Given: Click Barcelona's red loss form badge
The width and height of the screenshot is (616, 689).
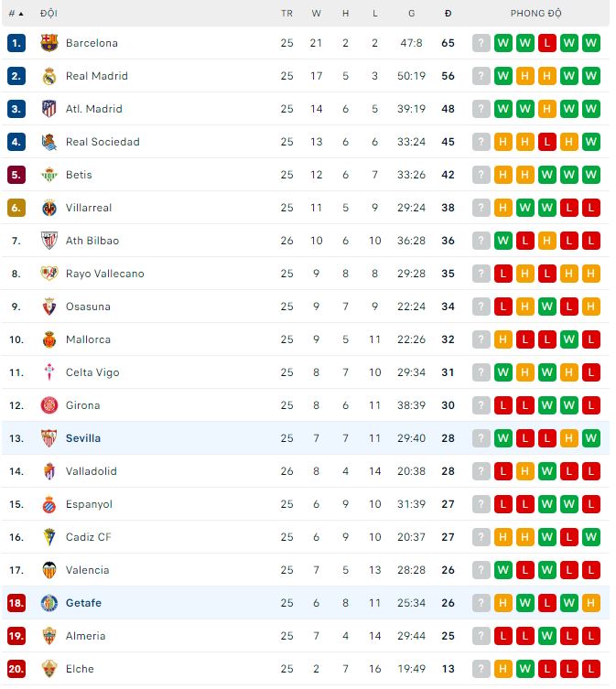Looking at the screenshot, I should coord(546,43).
